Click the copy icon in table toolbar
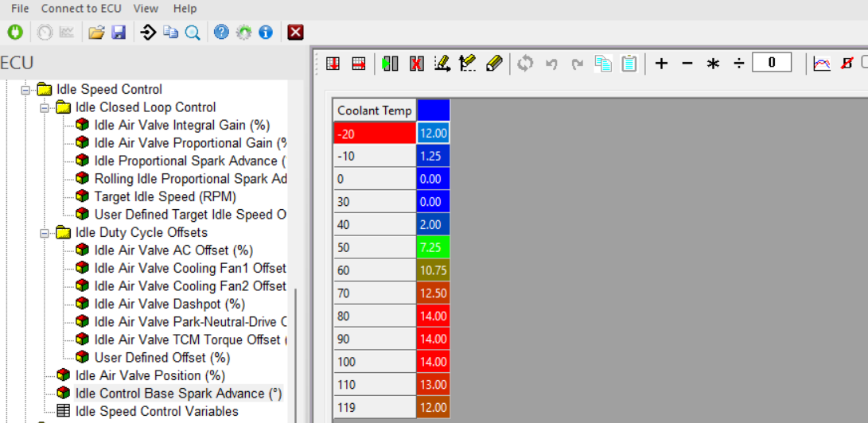The image size is (868, 423). [603, 64]
